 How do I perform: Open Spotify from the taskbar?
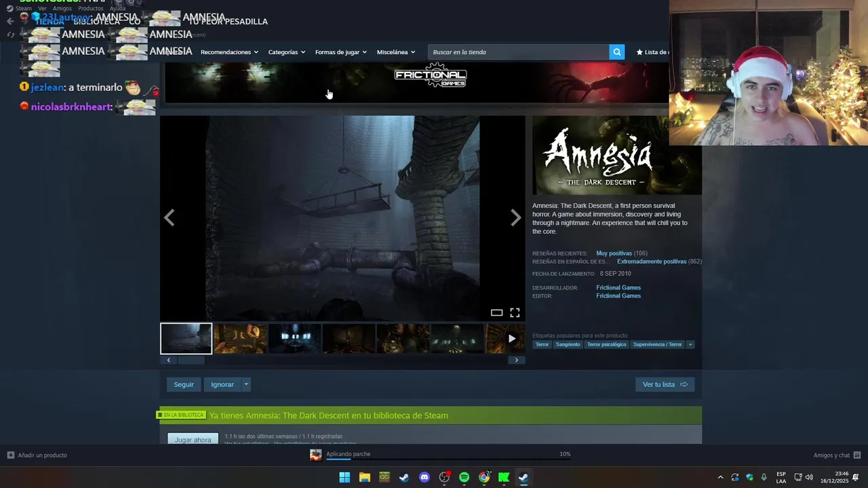(464, 477)
